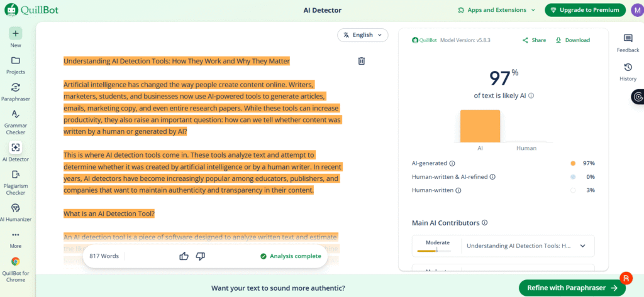Click the Human-written & AI-refined 0% value
The width and height of the screenshot is (644, 297).
click(x=591, y=177)
